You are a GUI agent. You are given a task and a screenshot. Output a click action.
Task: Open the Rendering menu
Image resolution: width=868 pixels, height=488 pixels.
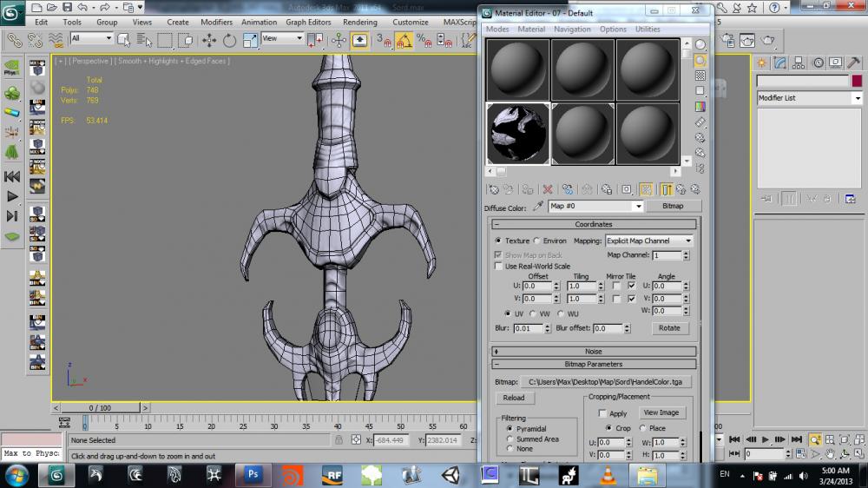359,22
